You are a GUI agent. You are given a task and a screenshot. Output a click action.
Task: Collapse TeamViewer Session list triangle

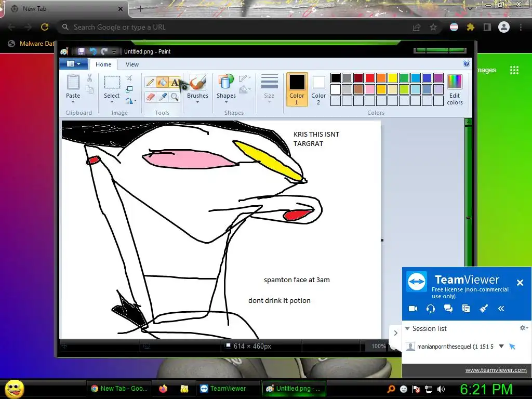[407, 328]
